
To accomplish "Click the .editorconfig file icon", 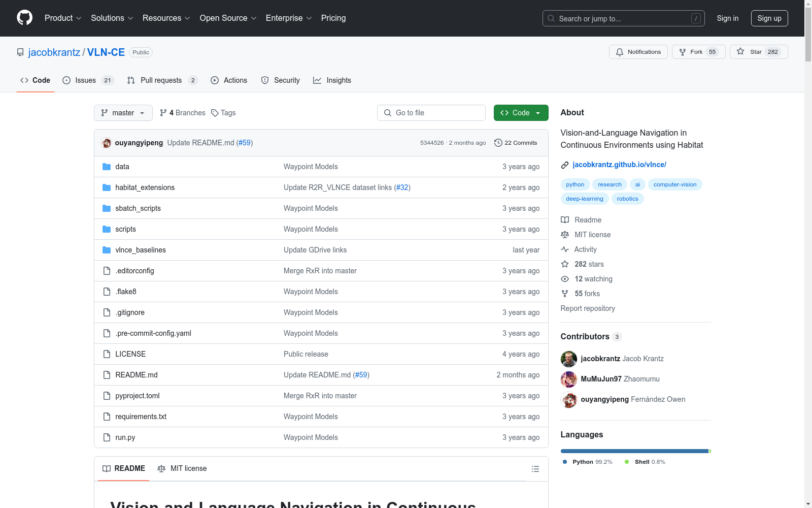I will point(107,271).
